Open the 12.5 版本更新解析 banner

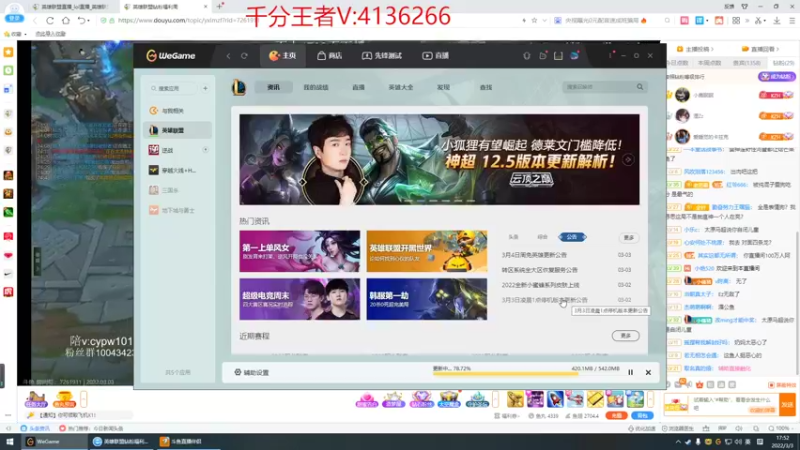(x=439, y=159)
